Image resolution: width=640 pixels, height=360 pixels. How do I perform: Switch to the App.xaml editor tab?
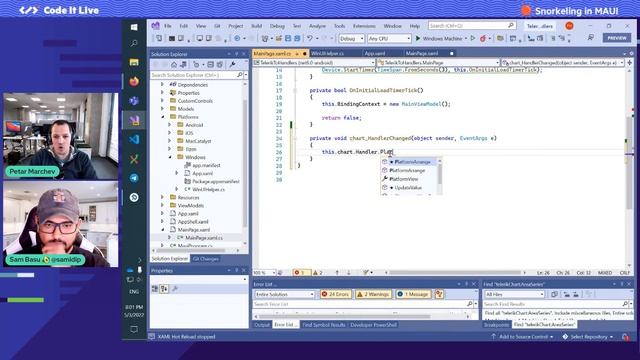click(x=375, y=53)
